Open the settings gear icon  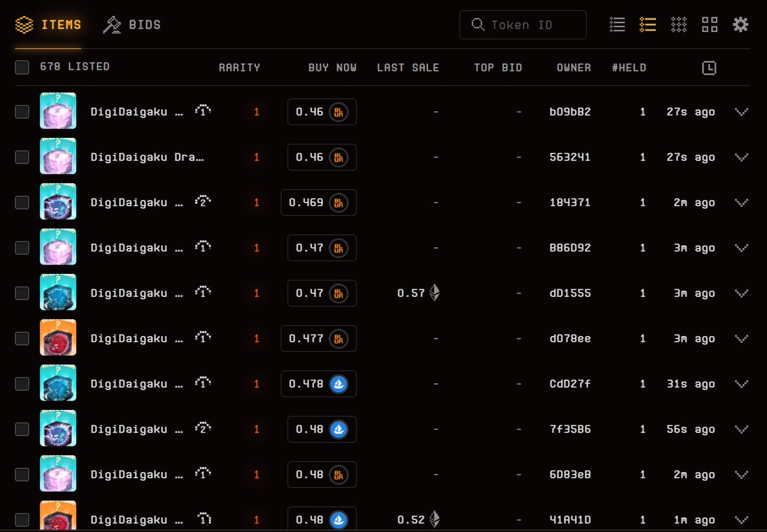[x=740, y=25]
